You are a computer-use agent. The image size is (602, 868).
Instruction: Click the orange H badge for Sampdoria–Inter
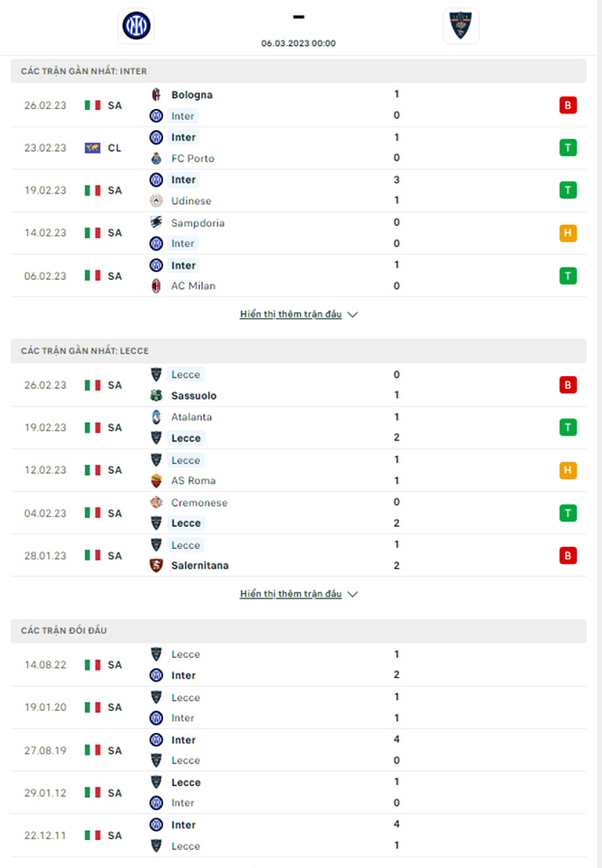pos(568,233)
